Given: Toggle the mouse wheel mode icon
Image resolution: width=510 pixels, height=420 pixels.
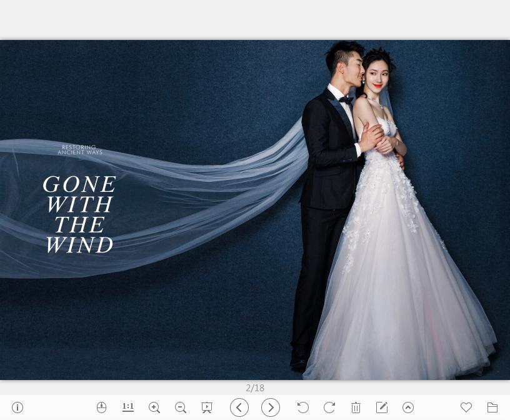Looking at the screenshot, I should pos(101,407).
